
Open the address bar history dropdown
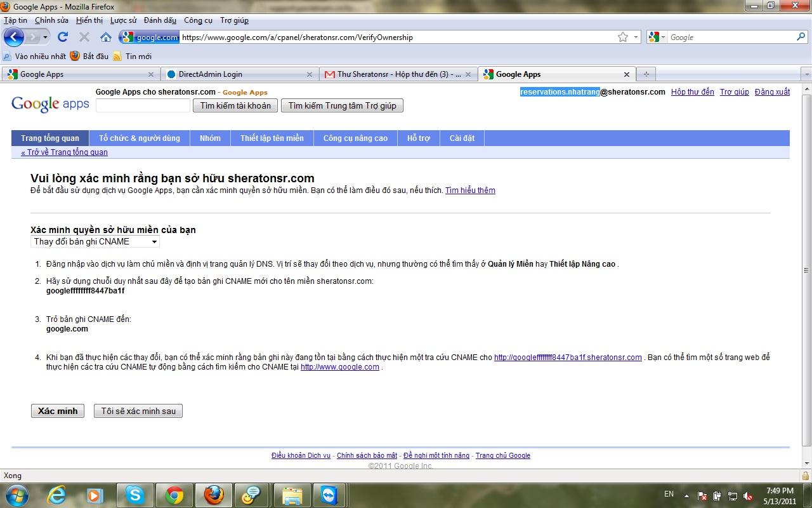[x=636, y=37]
